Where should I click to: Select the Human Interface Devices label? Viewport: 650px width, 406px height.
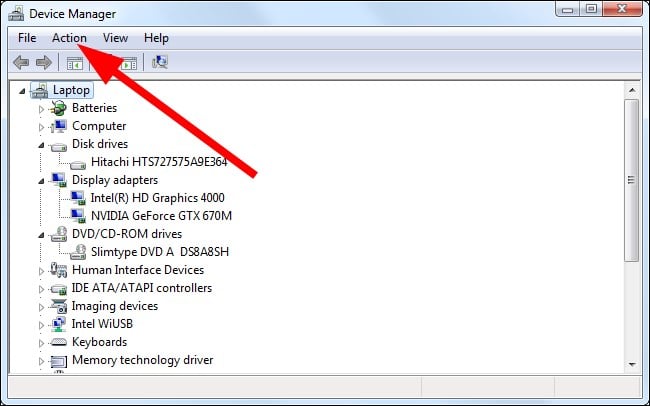(138, 270)
